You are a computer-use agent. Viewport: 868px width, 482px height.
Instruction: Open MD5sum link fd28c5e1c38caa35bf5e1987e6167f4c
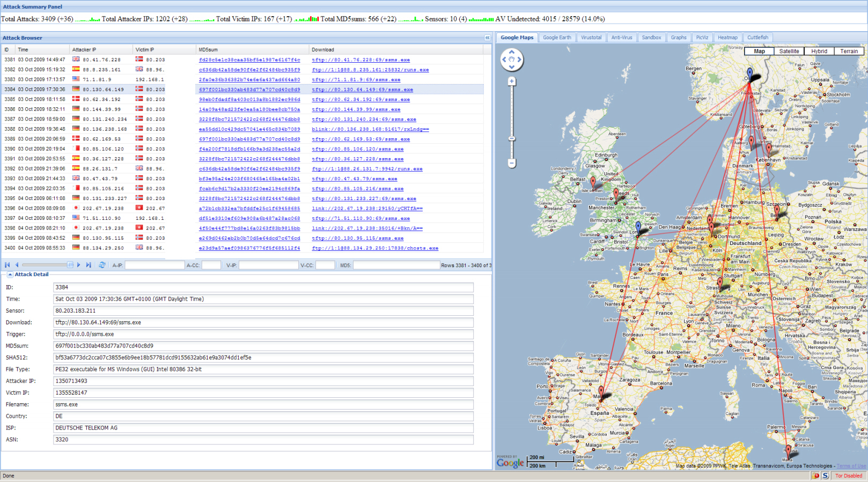(x=249, y=60)
